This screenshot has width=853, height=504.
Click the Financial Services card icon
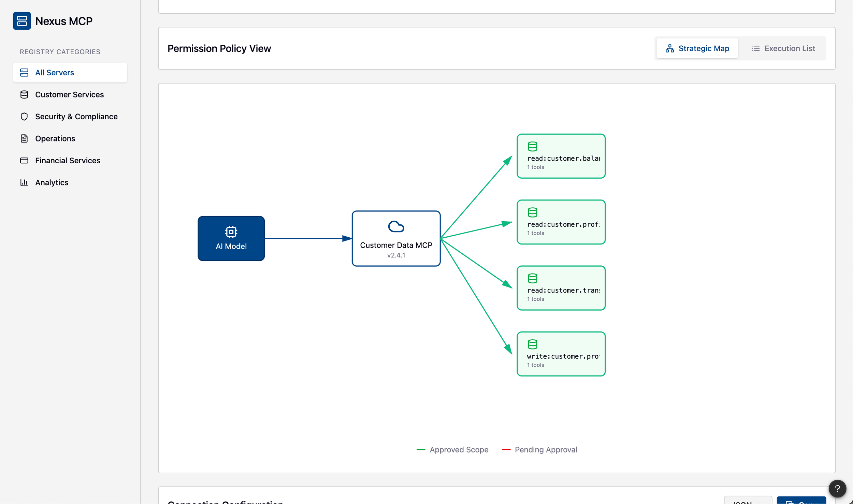(24, 161)
